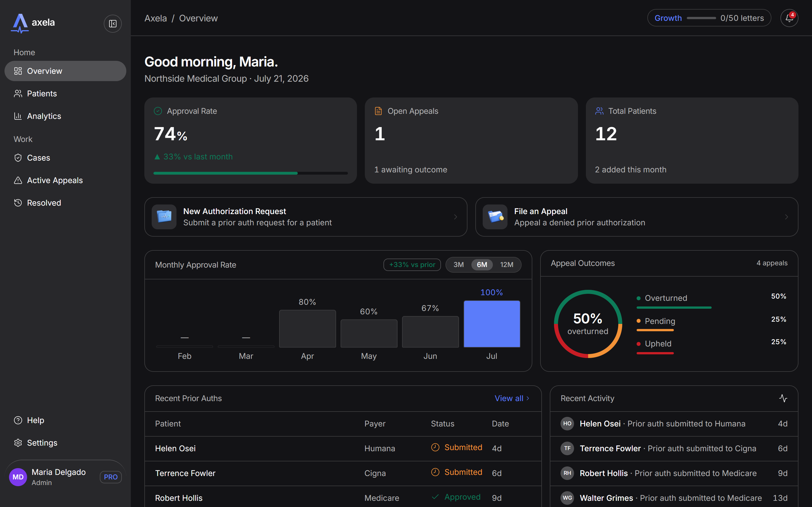
Task: Expand File an Appeal chevron arrow
Action: click(786, 217)
